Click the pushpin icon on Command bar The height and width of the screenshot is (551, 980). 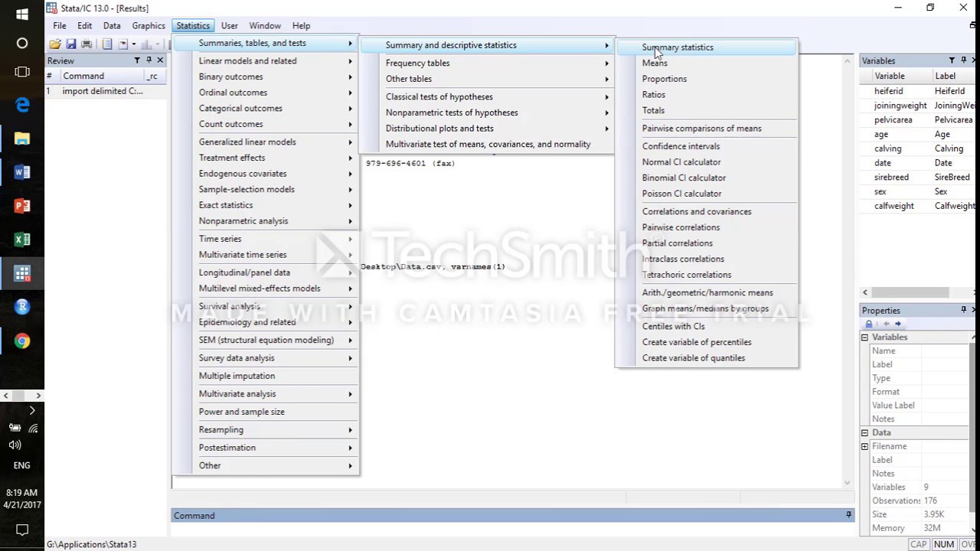coord(848,515)
